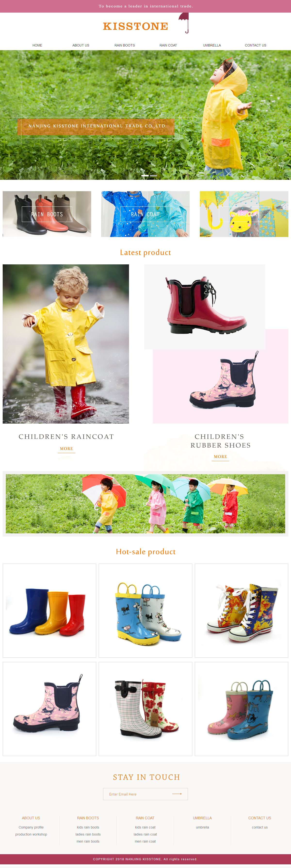Open the kids rain boots footer link
This screenshot has width=291, height=868.
coord(88,827)
